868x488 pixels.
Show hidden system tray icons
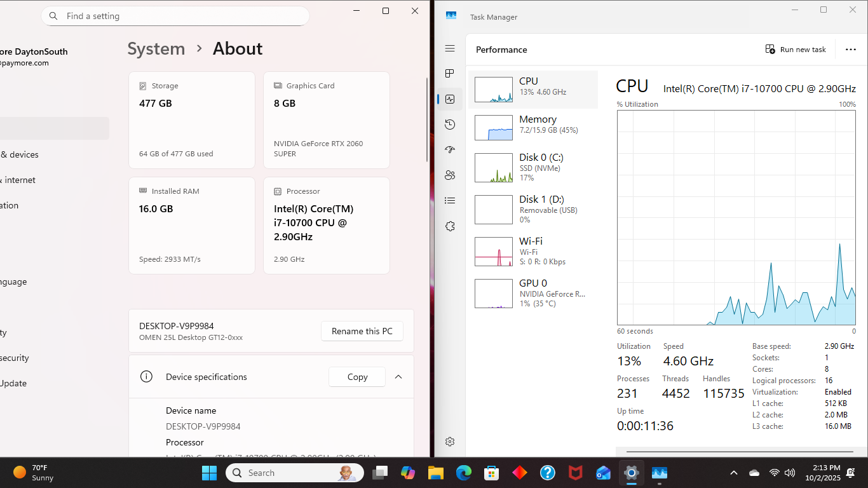(x=733, y=473)
